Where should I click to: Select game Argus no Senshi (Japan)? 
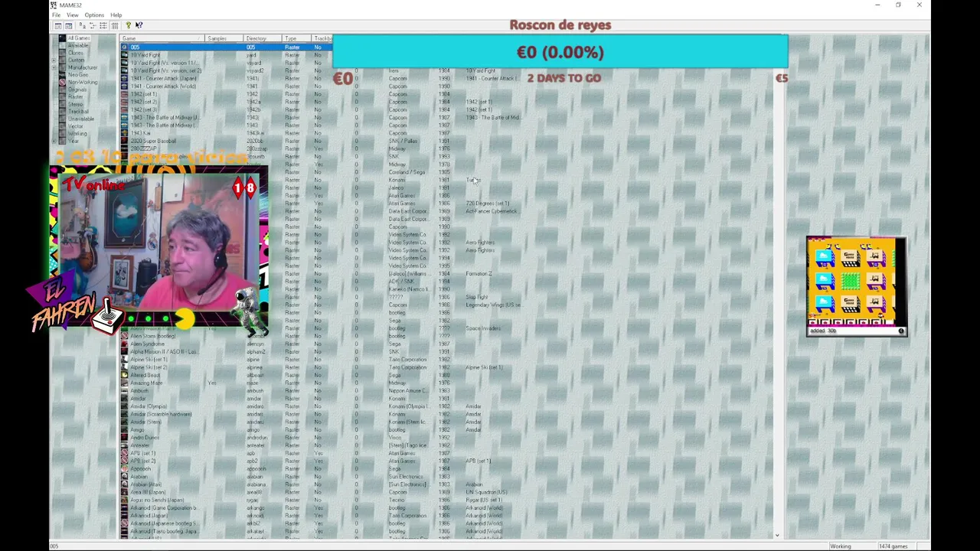click(x=157, y=500)
